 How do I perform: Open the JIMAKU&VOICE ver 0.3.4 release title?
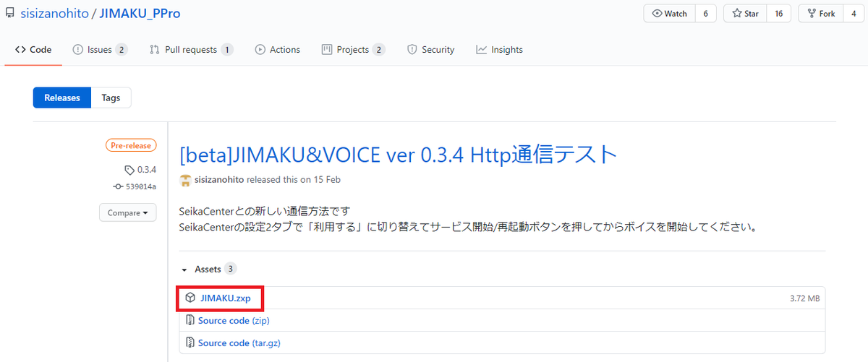click(x=398, y=154)
